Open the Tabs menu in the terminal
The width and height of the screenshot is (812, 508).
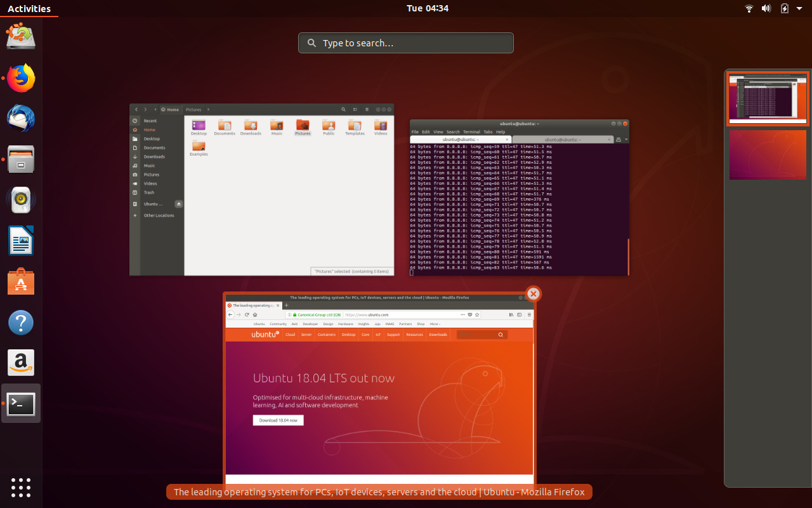(488, 131)
